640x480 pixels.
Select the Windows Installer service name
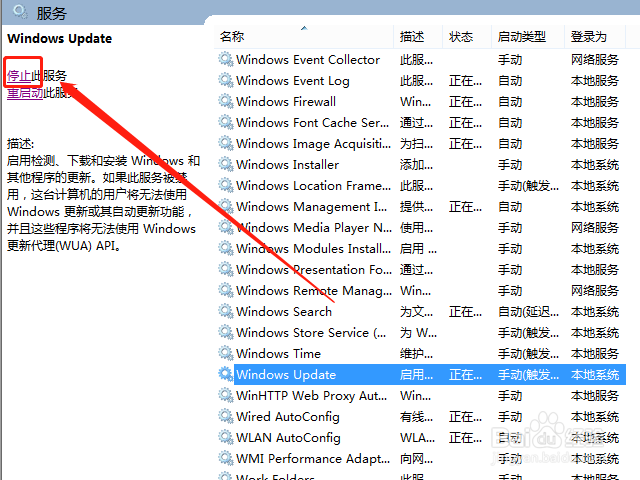(288, 165)
